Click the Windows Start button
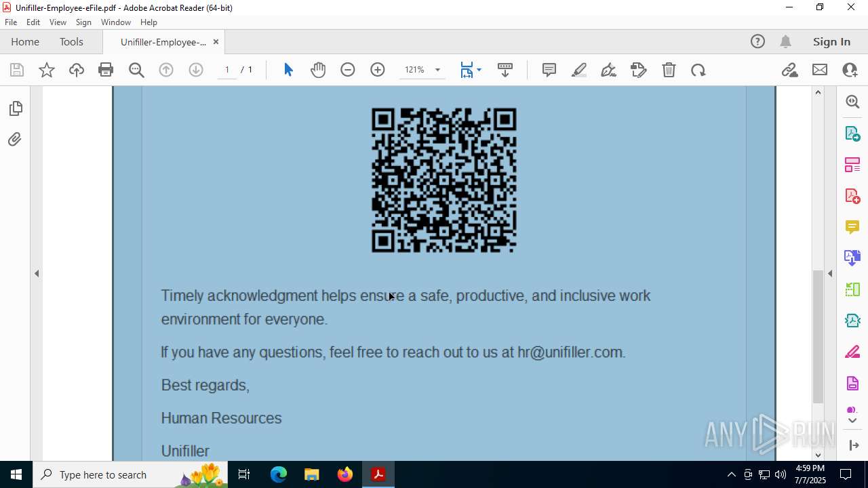 coord(16,474)
